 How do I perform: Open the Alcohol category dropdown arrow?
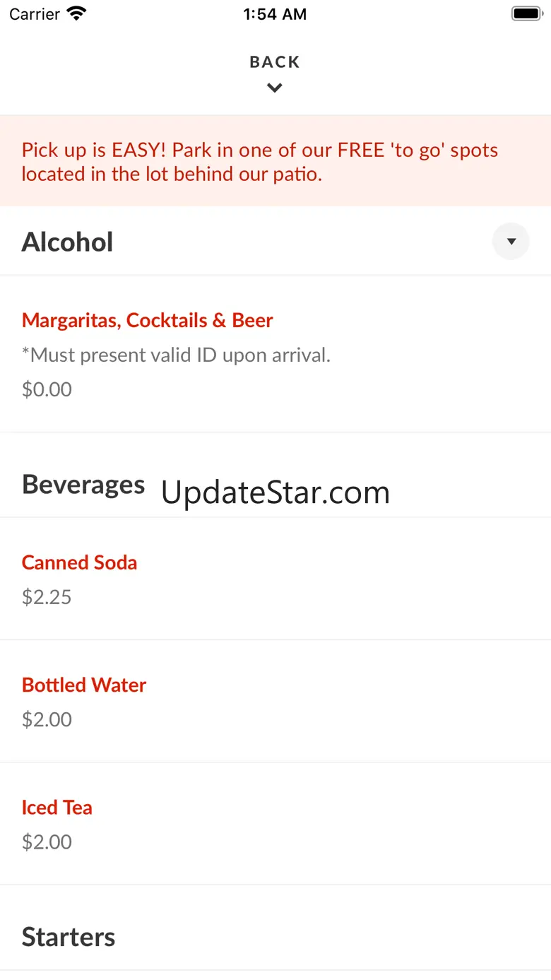pyautogui.click(x=511, y=242)
